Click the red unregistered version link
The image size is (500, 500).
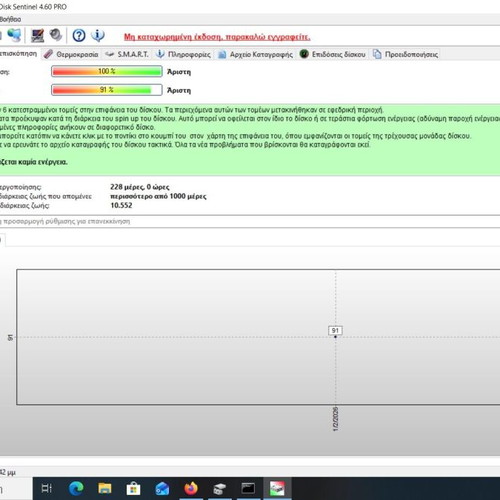[217, 37]
